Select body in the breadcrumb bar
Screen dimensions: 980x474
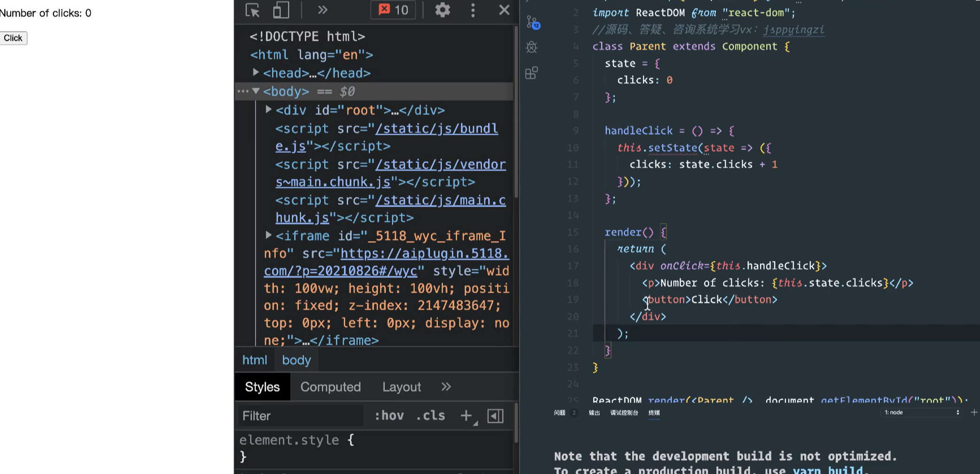click(296, 360)
